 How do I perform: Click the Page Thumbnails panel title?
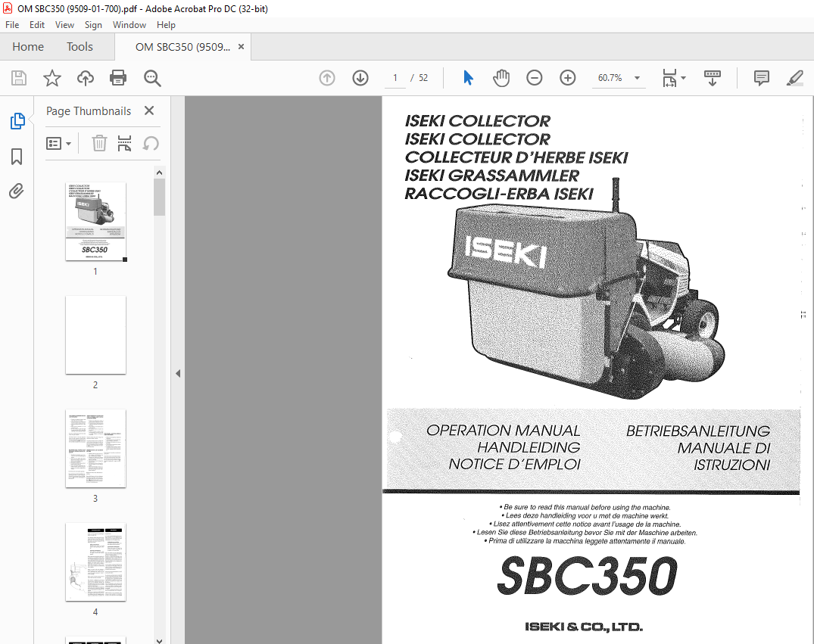[89, 111]
